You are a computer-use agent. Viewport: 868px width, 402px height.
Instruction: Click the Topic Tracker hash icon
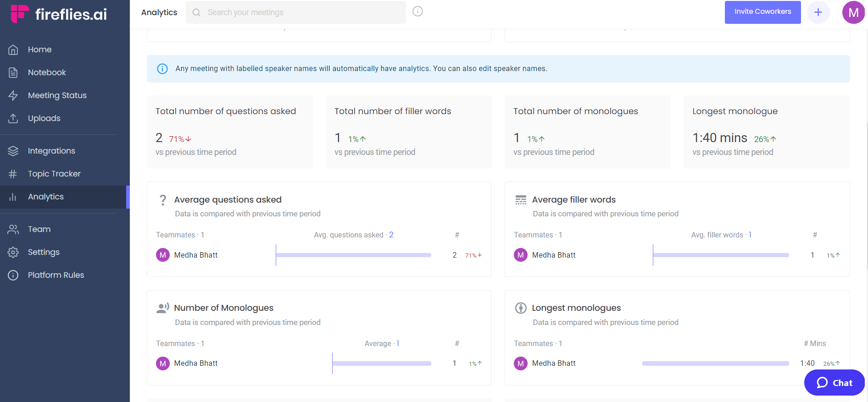point(13,174)
